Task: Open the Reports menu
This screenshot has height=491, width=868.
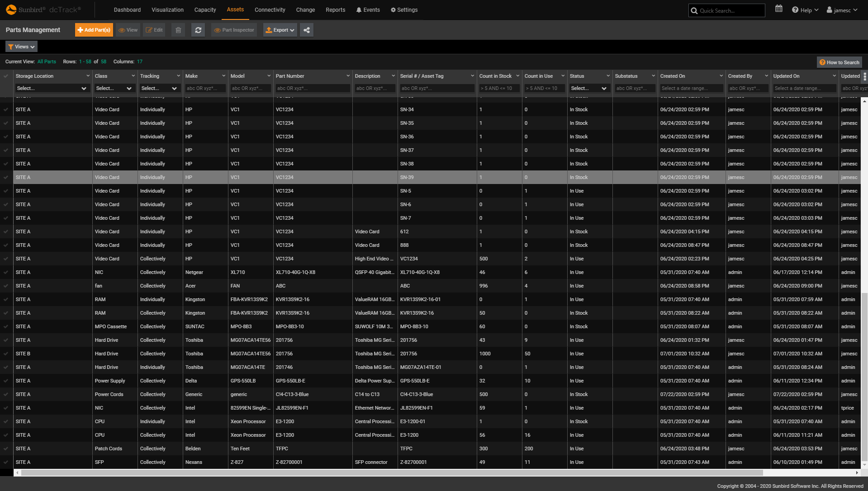Action: pyautogui.click(x=335, y=9)
